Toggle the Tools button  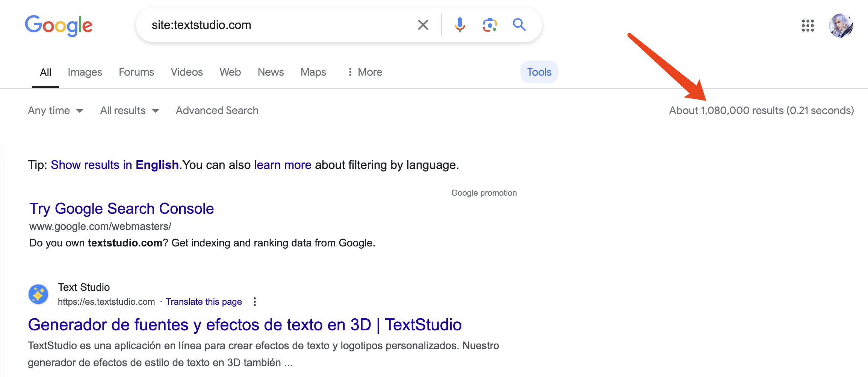(539, 72)
